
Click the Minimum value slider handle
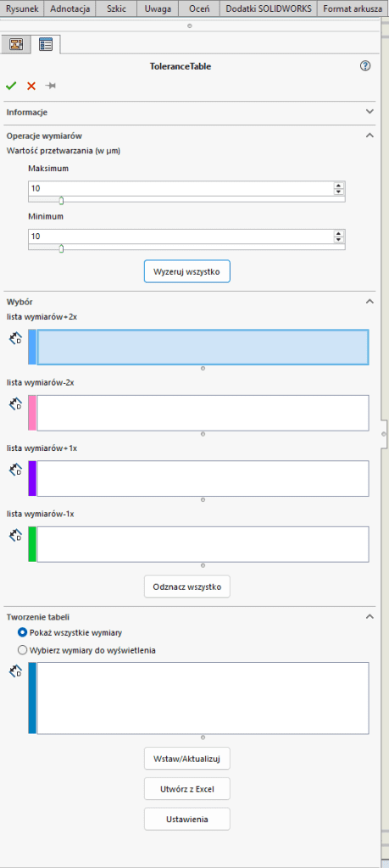[61, 248]
